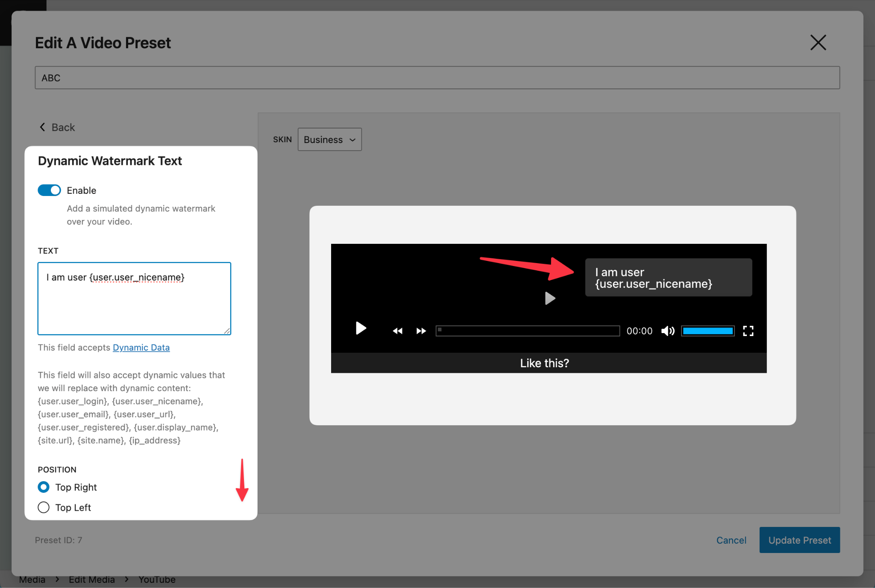Image resolution: width=875 pixels, height=588 pixels.
Task: Enter fullscreen using the player icon
Action: [748, 331]
